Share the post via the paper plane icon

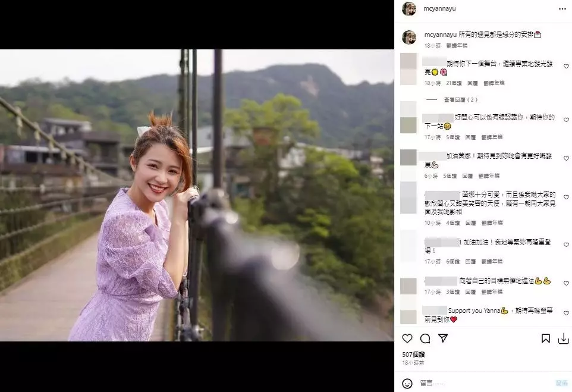tap(443, 338)
